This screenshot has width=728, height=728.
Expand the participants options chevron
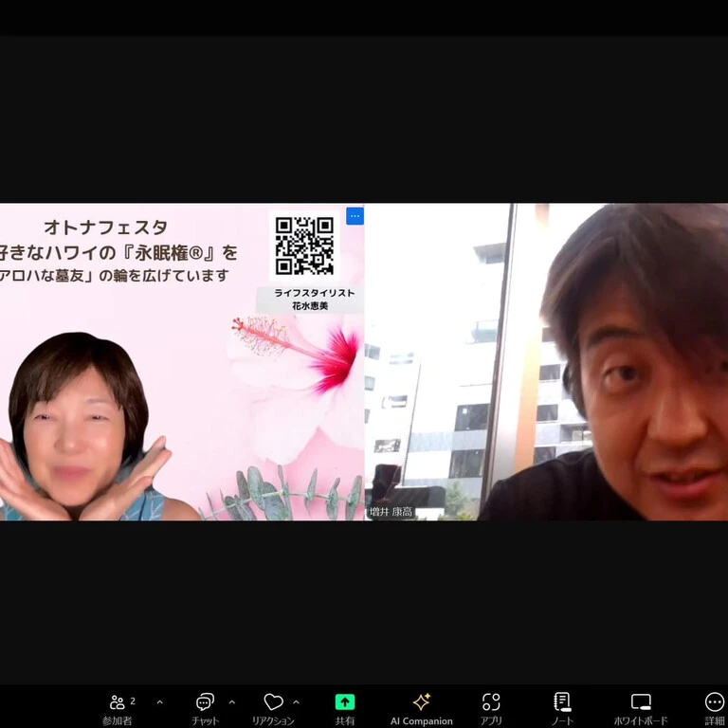pyautogui.click(x=159, y=702)
